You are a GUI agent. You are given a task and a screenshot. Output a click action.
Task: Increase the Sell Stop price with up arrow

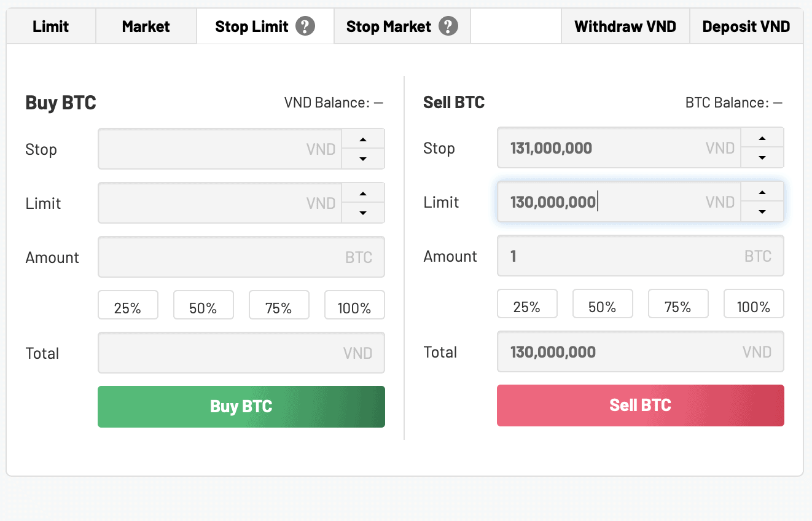[x=762, y=138]
